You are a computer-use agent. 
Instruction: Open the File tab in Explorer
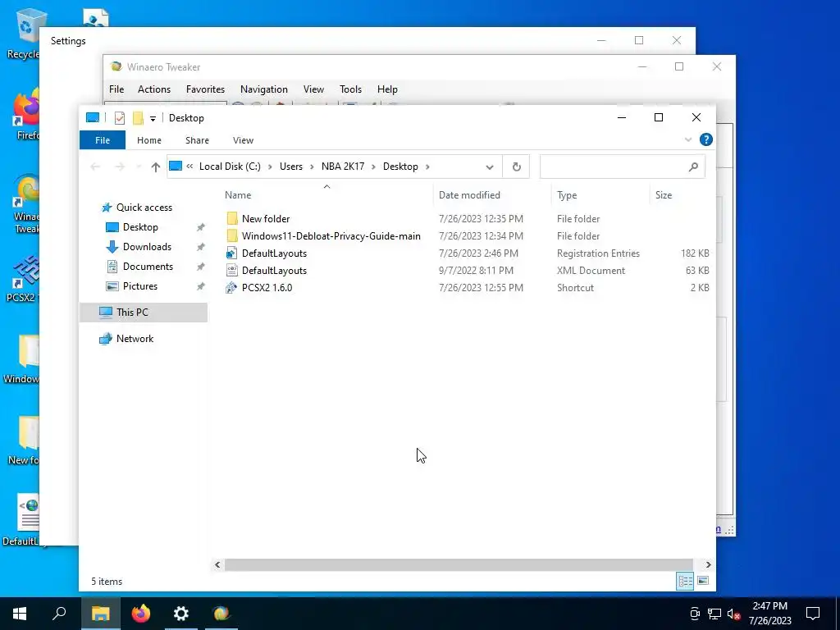click(x=103, y=140)
